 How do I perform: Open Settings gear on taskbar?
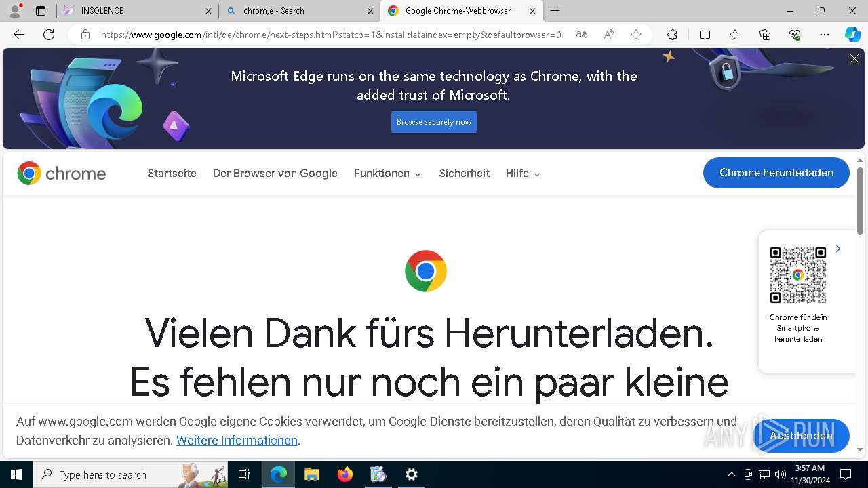(412, 474)
